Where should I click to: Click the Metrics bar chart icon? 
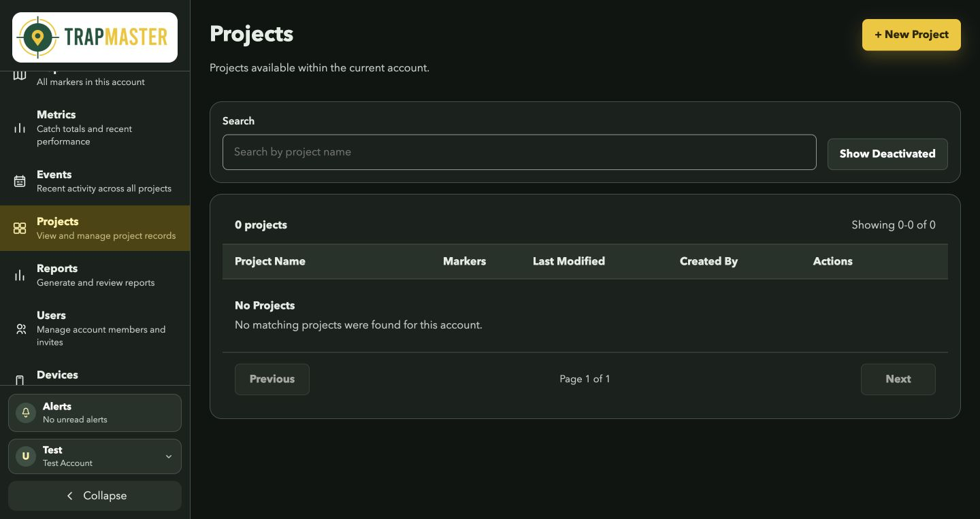20,128
